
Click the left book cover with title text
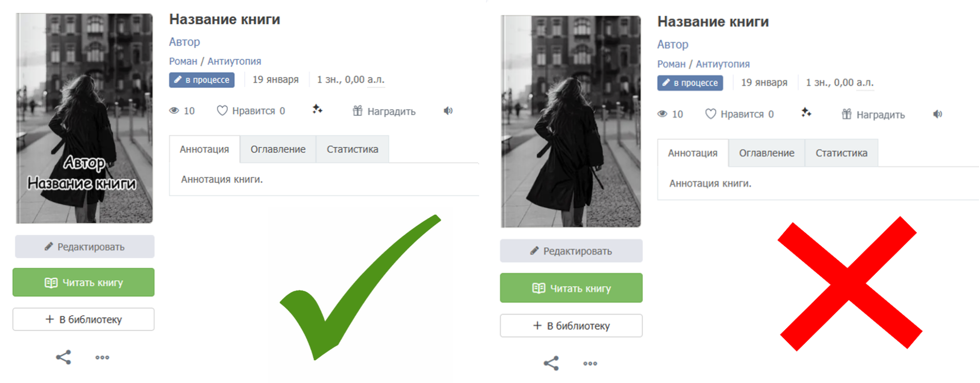pos(85,118)
